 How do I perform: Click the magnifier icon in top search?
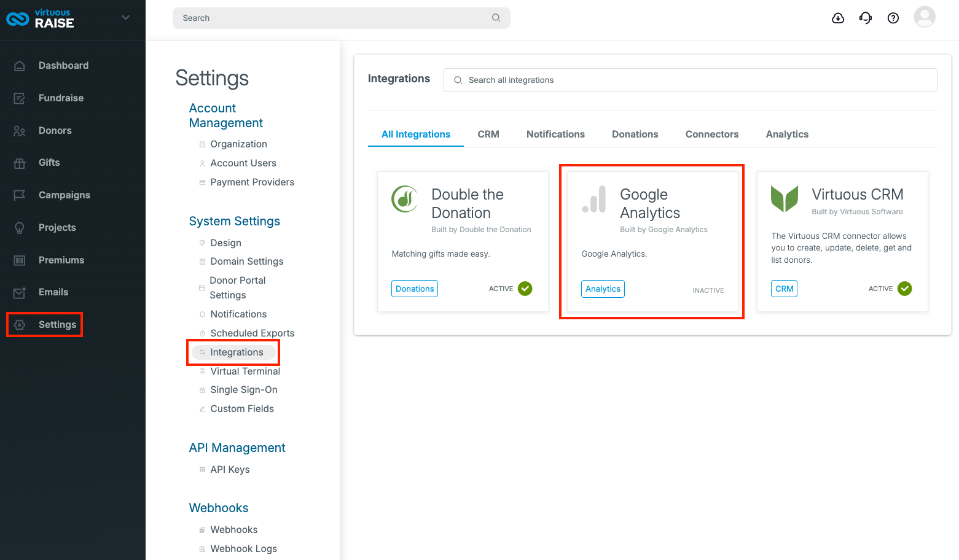496,18
